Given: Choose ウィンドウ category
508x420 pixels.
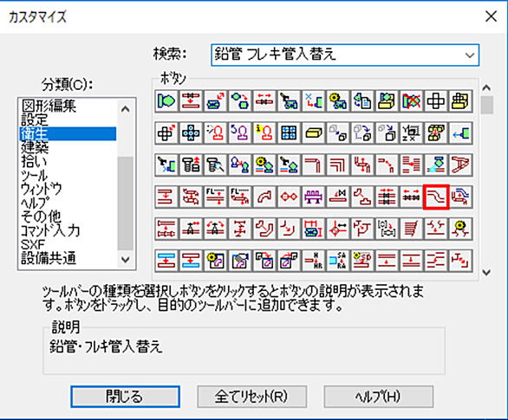Looking at the screenshot, I should tap(41, 189).
